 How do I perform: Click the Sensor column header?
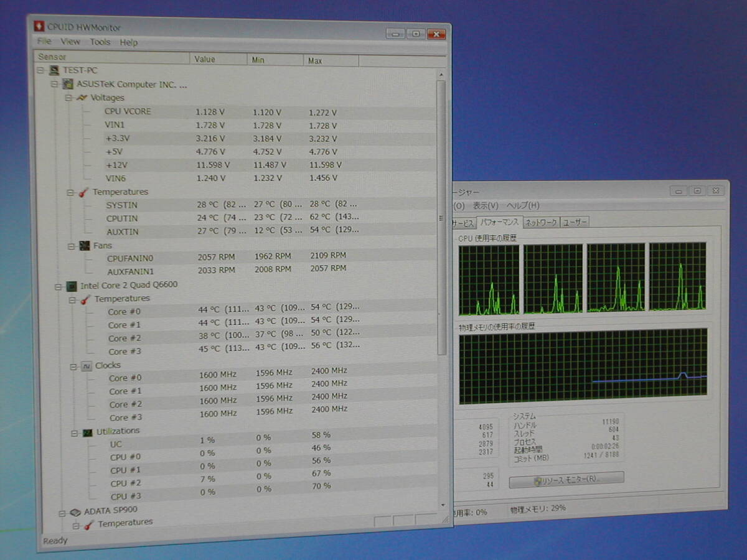(x=113, y=58)
